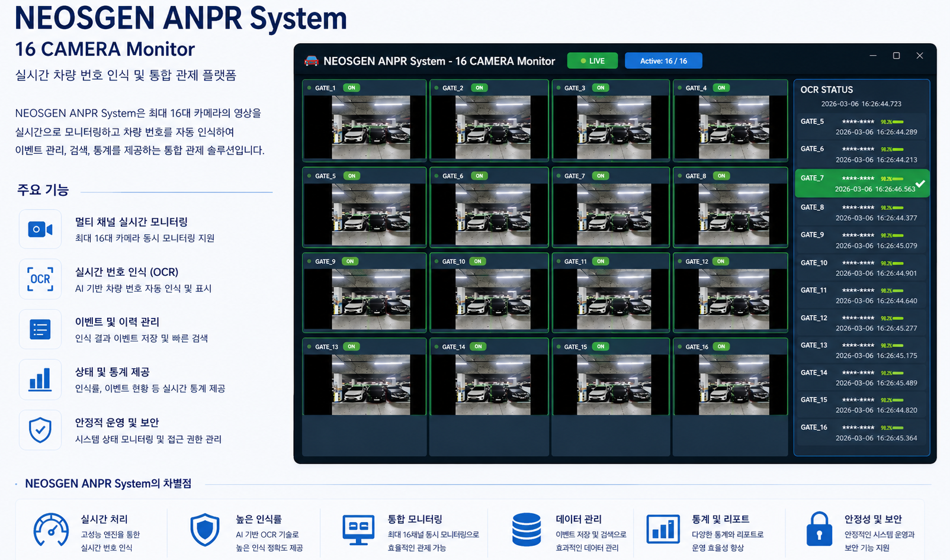This screenshot has width=950, height=560.
Task: Toggle the GATE_8 ON switch
Action: [721, 176]
